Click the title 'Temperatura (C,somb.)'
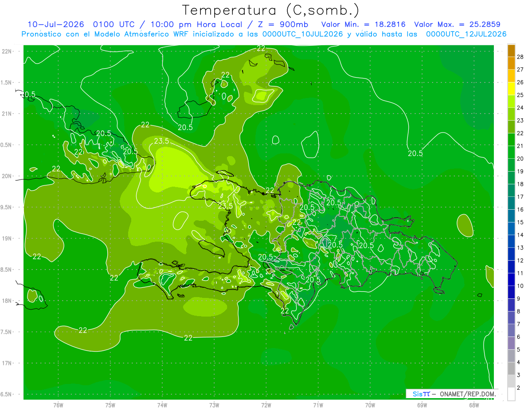Screen dimensions: 532x411 click(x=271, y=10)
